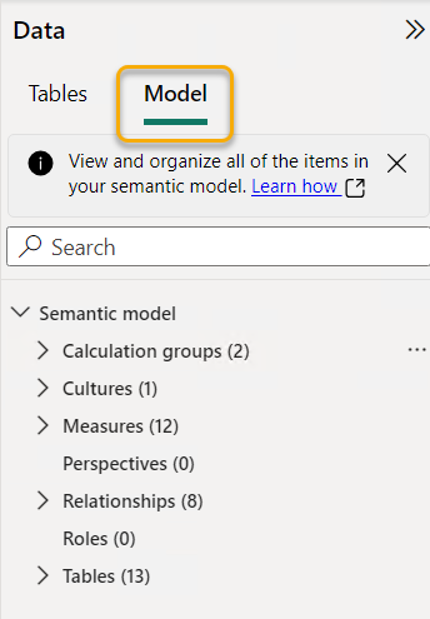Collapse the Semantic model node
Screen dimensions: 430x619
20,312
